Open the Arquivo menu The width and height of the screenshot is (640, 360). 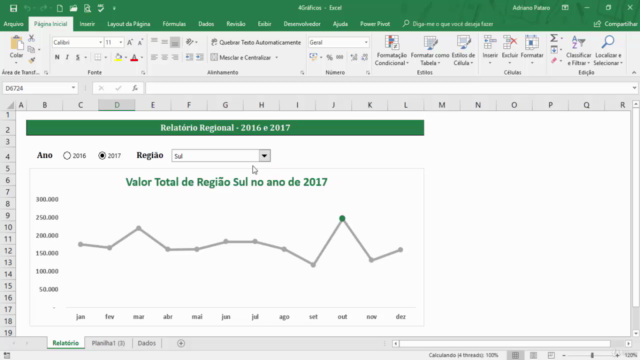pyautogui.click(x=13, y=24)
